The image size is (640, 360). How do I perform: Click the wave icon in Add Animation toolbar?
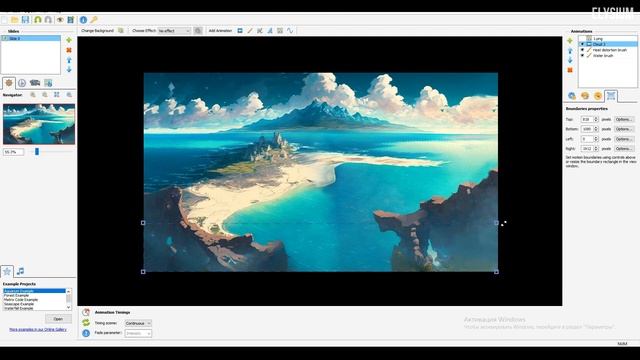tap(290, 31)
